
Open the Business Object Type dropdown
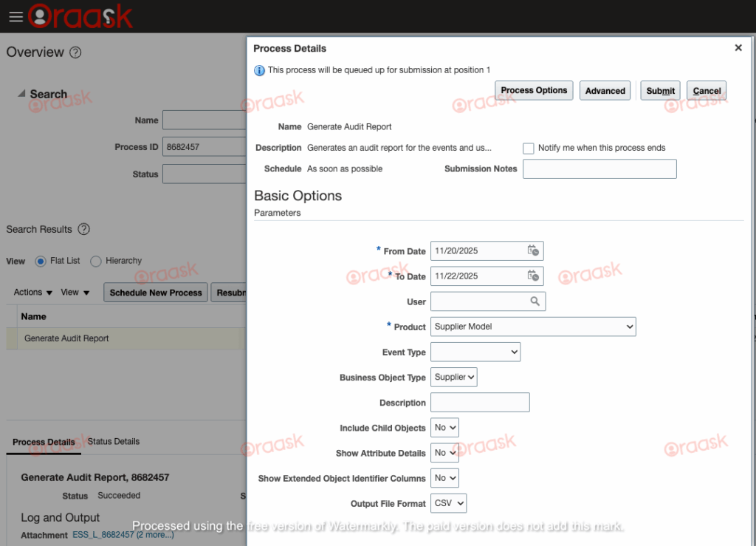(x=454, y=378)
